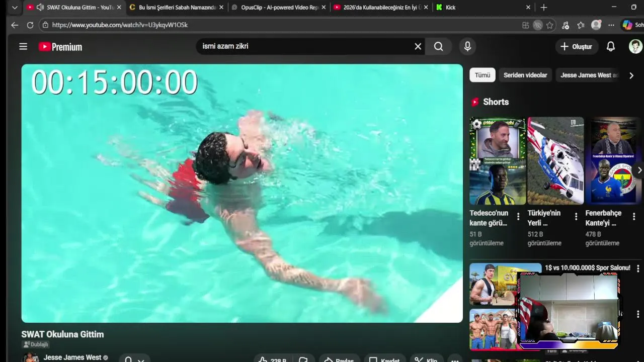
Task: Open split screen icon in address bar
Action: click(525, 25)
